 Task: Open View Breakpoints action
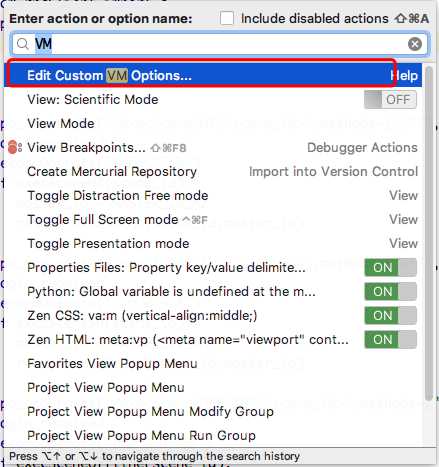(x=213, y=147)
